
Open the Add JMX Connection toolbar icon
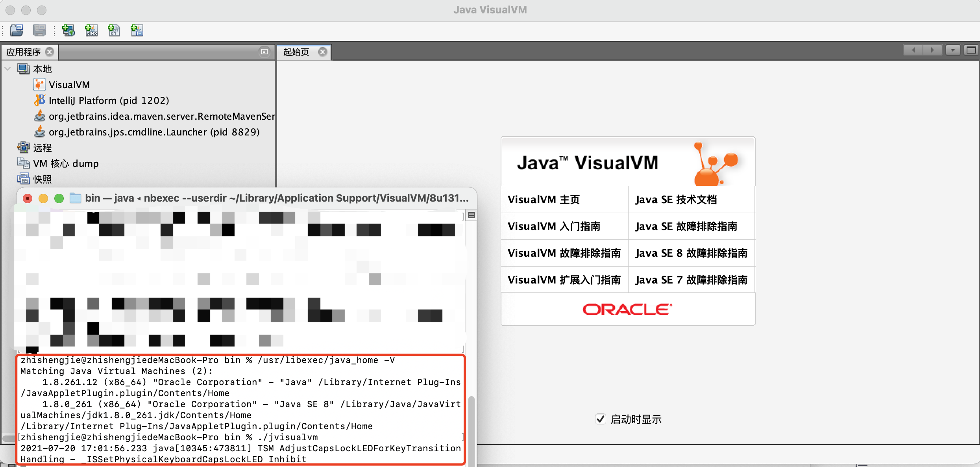click(x=91, y=31)
